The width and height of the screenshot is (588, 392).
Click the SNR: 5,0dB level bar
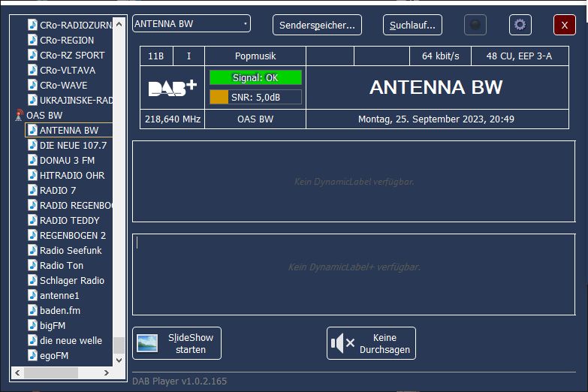pos(255,97)
